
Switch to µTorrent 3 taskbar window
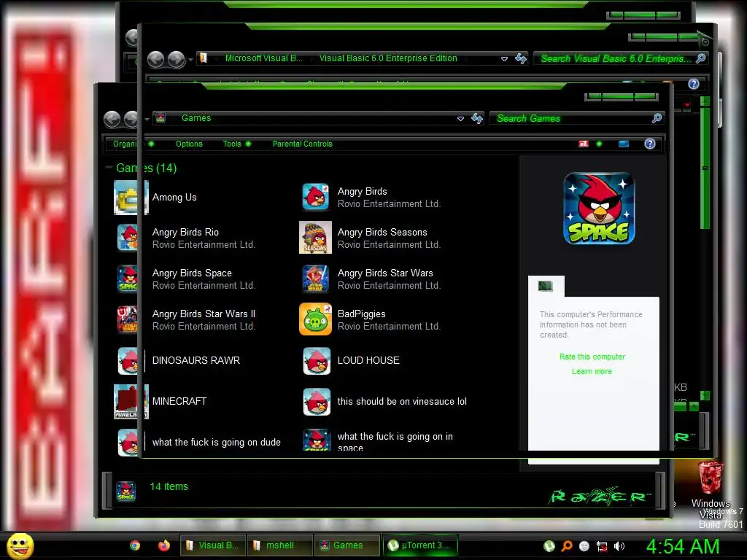pos(420,545)
